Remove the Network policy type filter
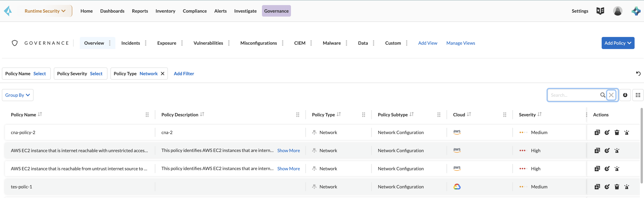 coord(162,73)
